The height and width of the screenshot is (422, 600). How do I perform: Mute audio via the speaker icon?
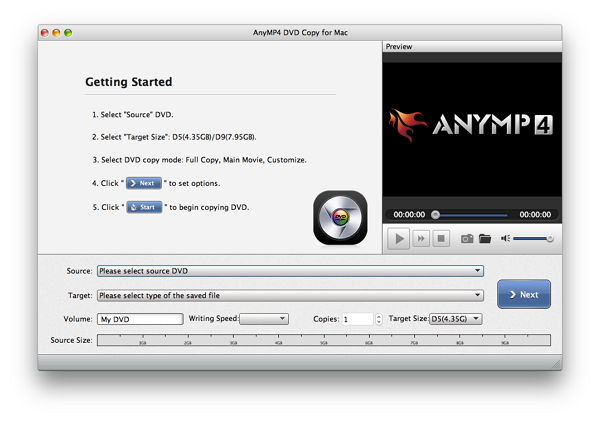506,239
